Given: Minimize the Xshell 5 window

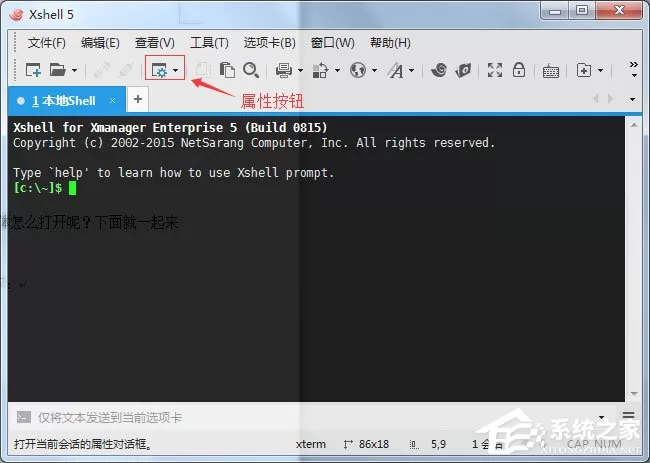Looking at the screenshot, I should pos(555,11).
